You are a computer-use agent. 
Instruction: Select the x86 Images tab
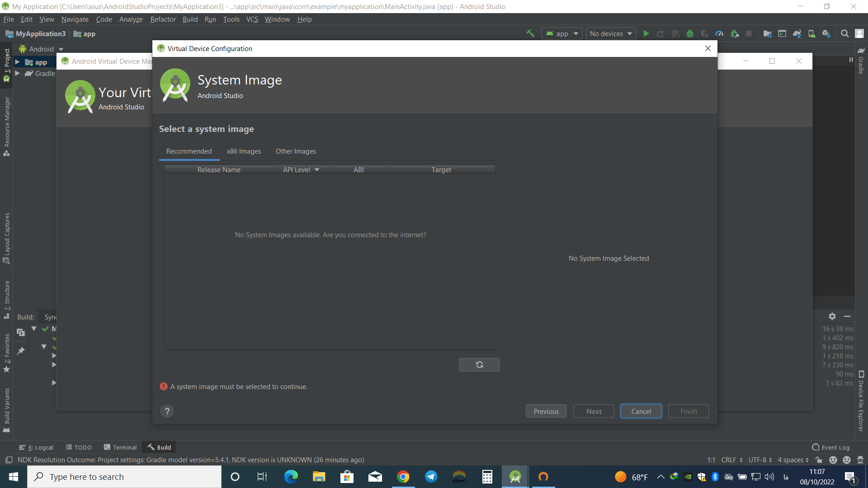coord(243,151)
